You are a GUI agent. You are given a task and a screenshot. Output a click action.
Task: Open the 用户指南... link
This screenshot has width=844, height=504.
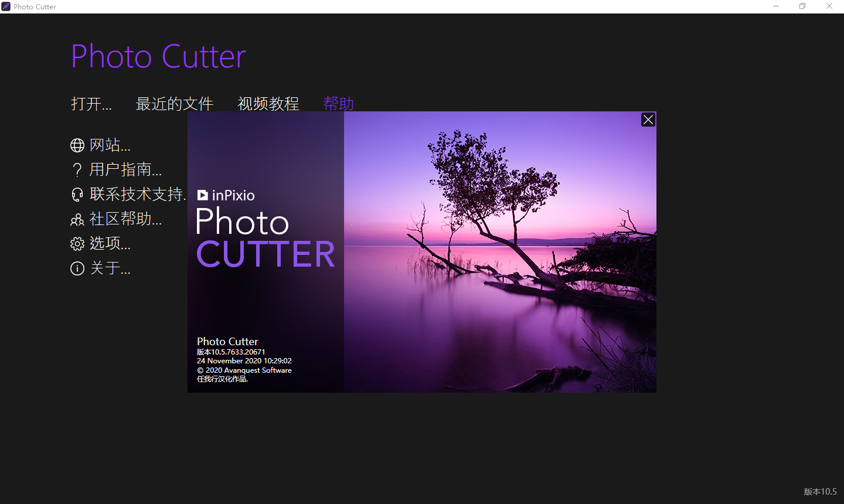tap(125, 170)
